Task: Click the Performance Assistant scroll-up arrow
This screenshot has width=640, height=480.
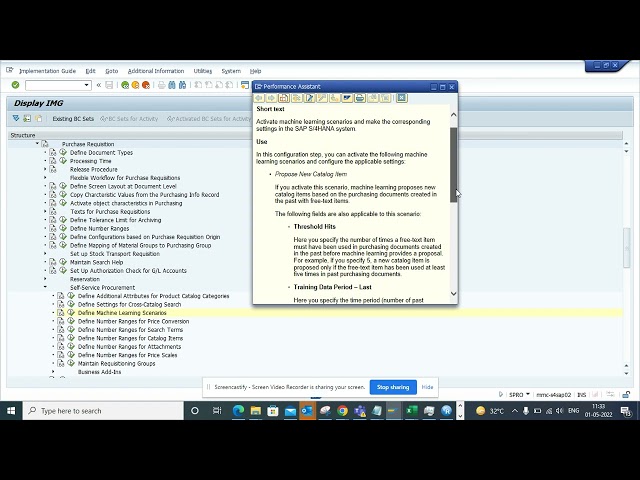Action: [x=453, y=115]
